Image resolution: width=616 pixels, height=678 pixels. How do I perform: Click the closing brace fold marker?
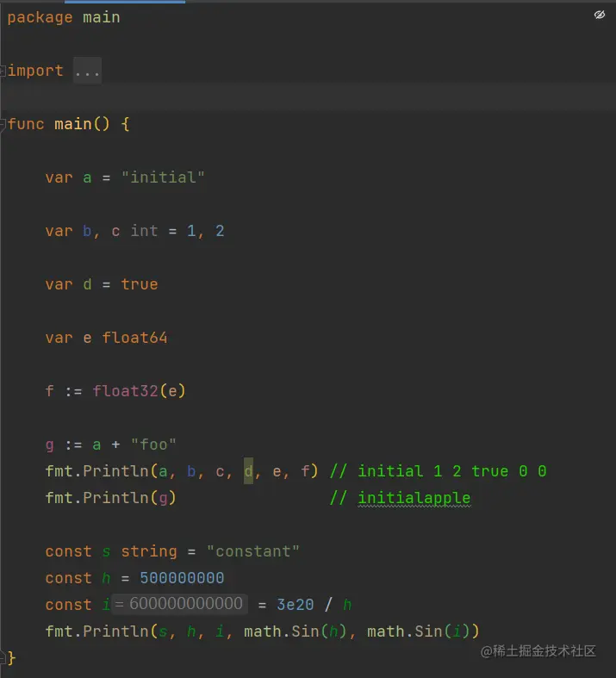[x=3, y=657]
